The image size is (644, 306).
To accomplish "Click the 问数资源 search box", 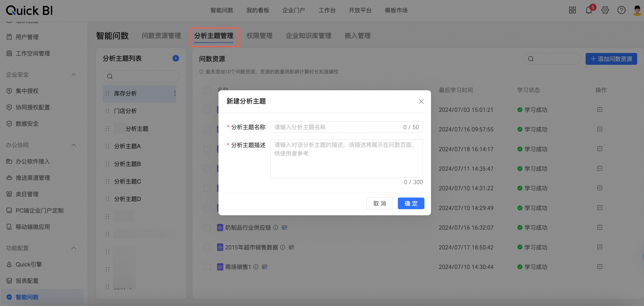I will (x=552, y=59).
